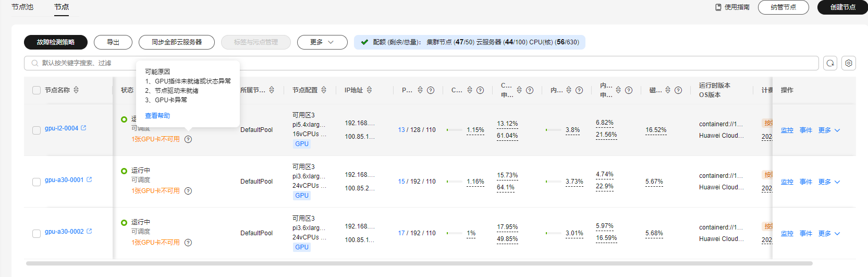The width and height of the screenshot is (868, 277).
Task: Open node gpu-a30-0001 details link
Action: point(64,179)
